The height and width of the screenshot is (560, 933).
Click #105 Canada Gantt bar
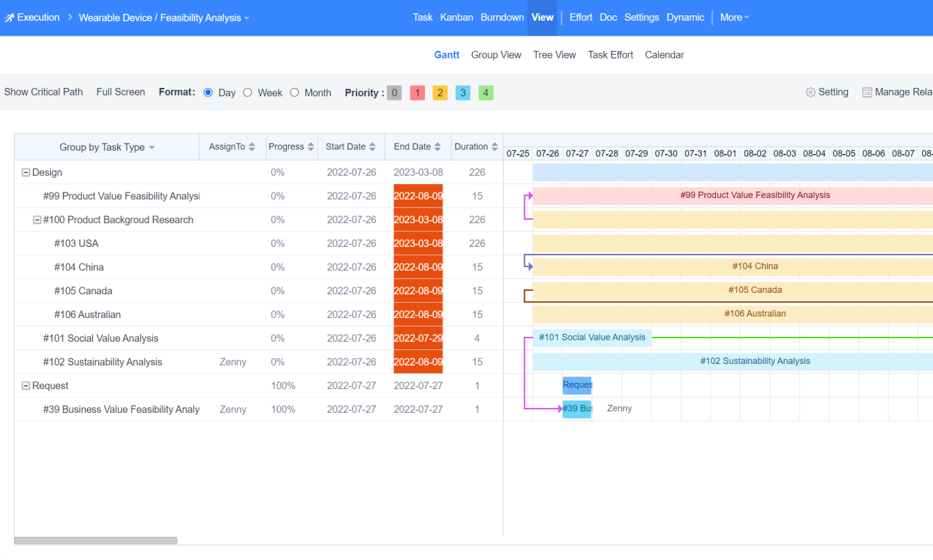[x=733, y=290]
